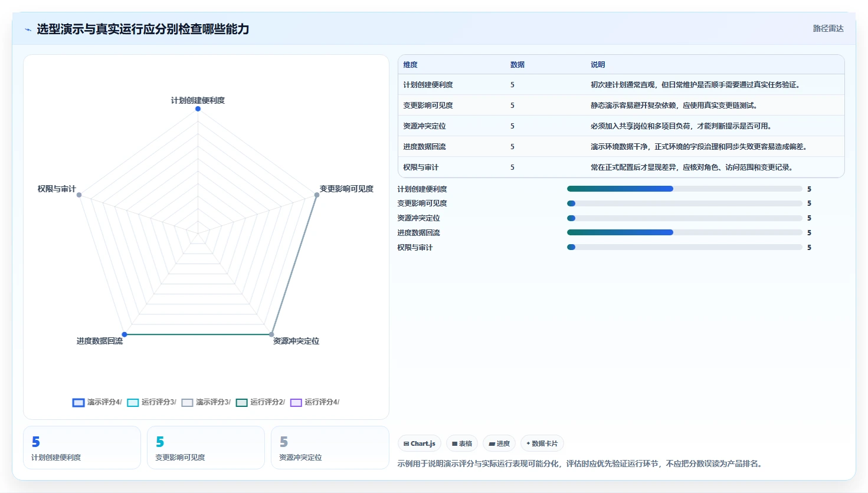Click the radar data point at 计划创建便利度
The image size is (868, 493).
pos(198,109)
